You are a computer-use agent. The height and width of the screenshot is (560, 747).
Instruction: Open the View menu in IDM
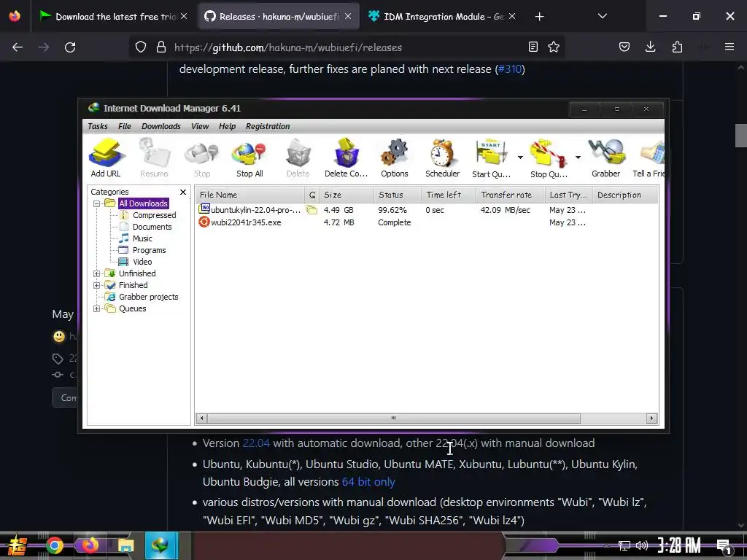(200, 126)
